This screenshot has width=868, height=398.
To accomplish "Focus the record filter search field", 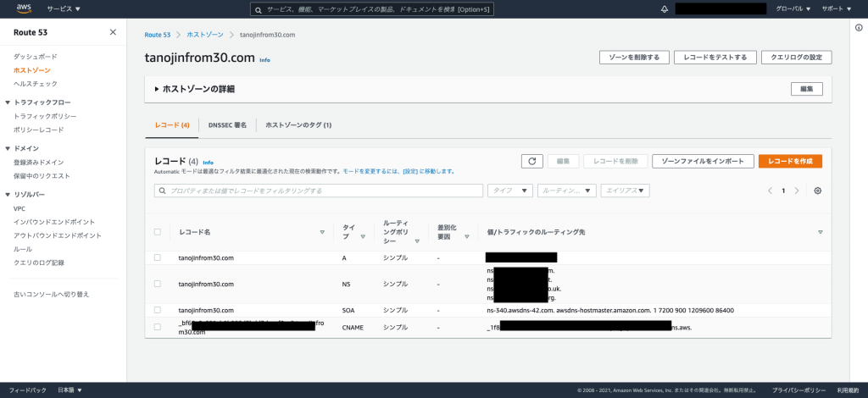I will [x=319, y=191].
